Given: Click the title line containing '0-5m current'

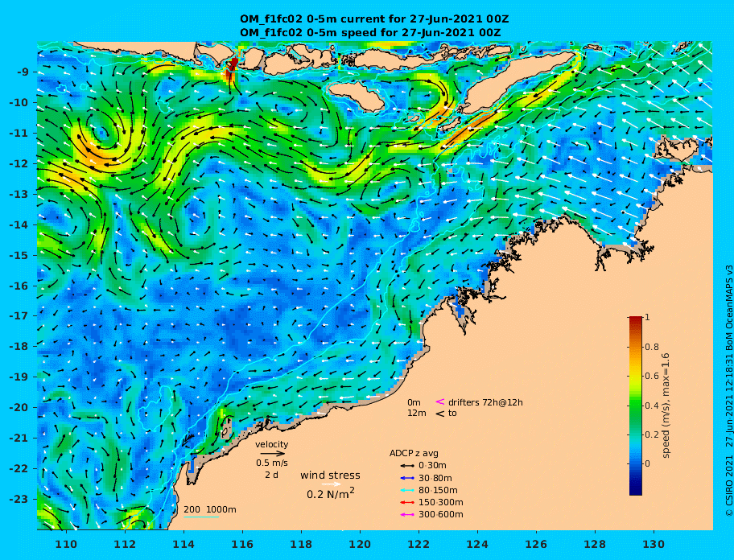Looking at the screenshot, I should [374, 19].
